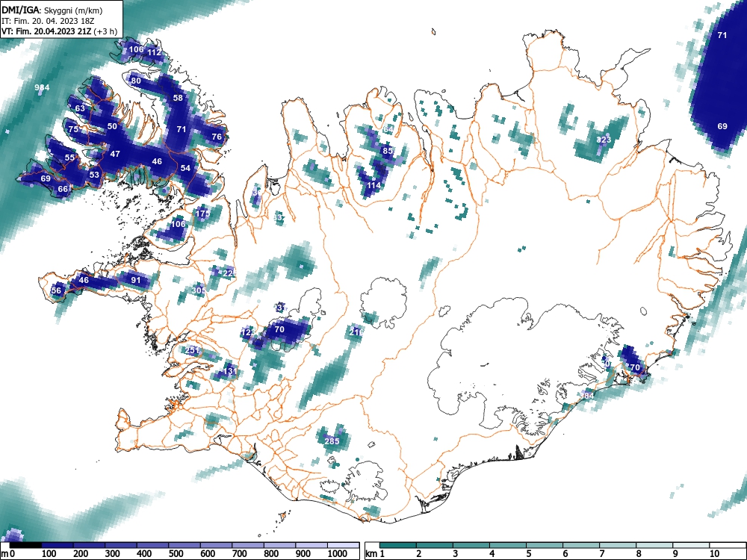
Task: Click the 1000 m legend label
Action: tap(338, 553)
